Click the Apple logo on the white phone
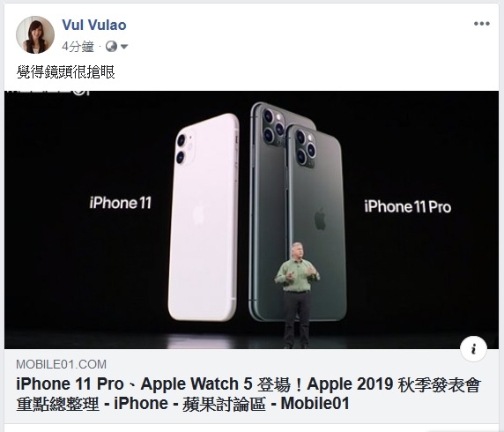Viewport: 504px width, 432px height. (198, 213)
